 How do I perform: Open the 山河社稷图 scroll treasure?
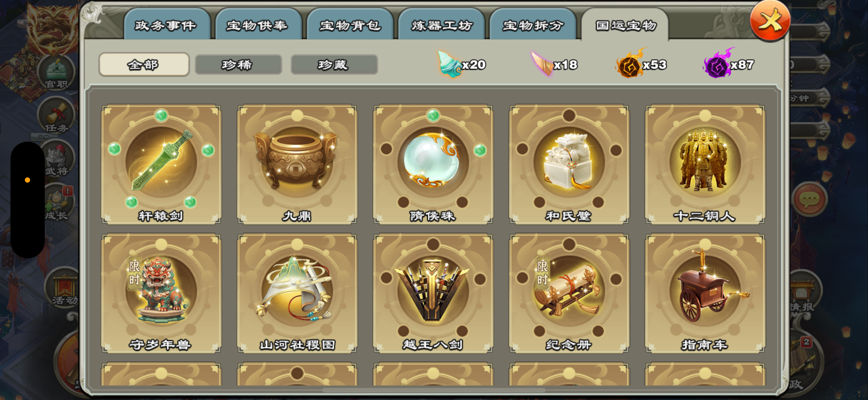pos(297,293)
